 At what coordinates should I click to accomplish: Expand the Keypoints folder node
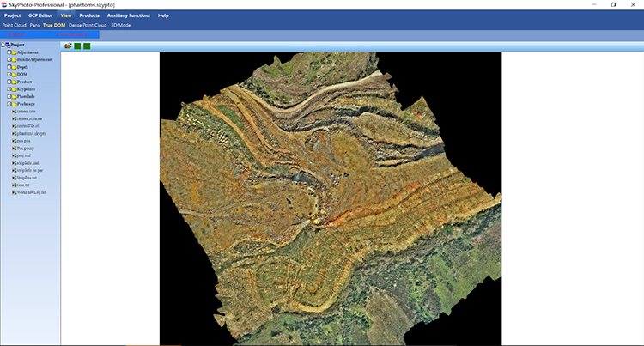[x=9, y=89]
